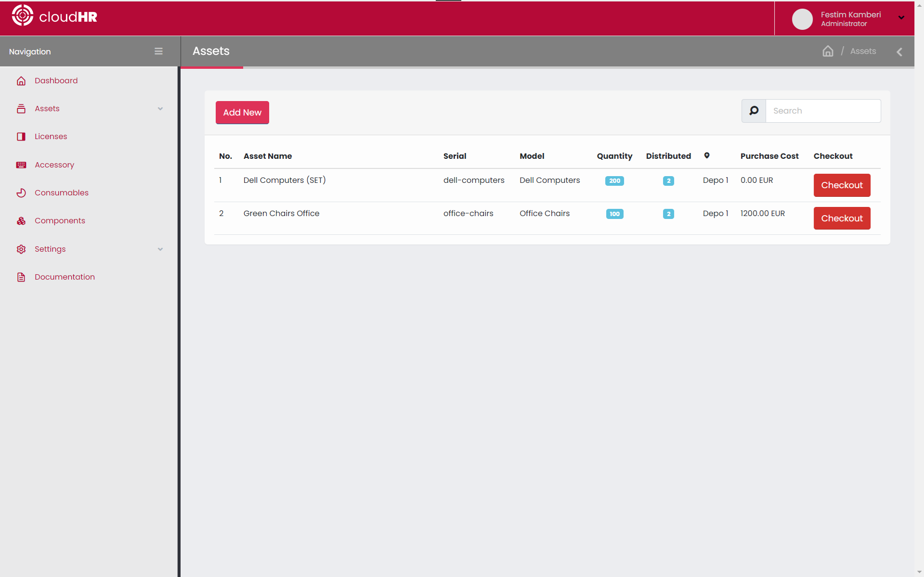Click the cloudHR logo icon
Image resolution: width=924 pixels, height=577 pixels.
[x=23, y=15]
